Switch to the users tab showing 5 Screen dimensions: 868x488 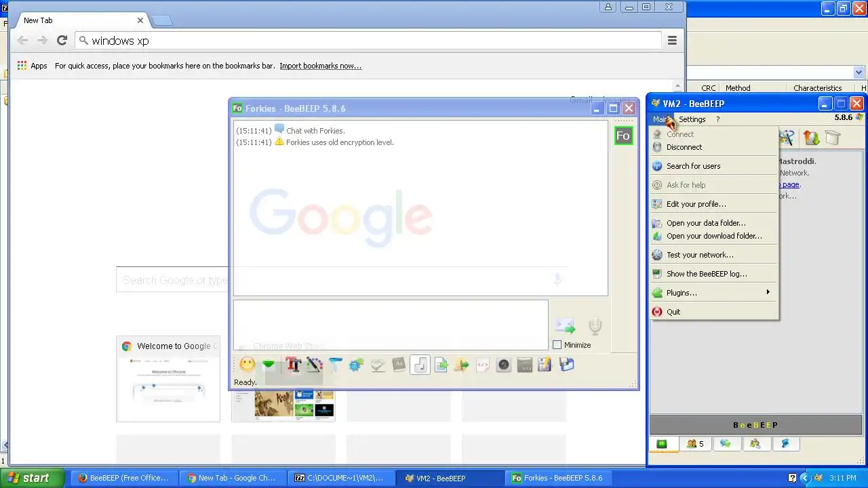[694, 444]
